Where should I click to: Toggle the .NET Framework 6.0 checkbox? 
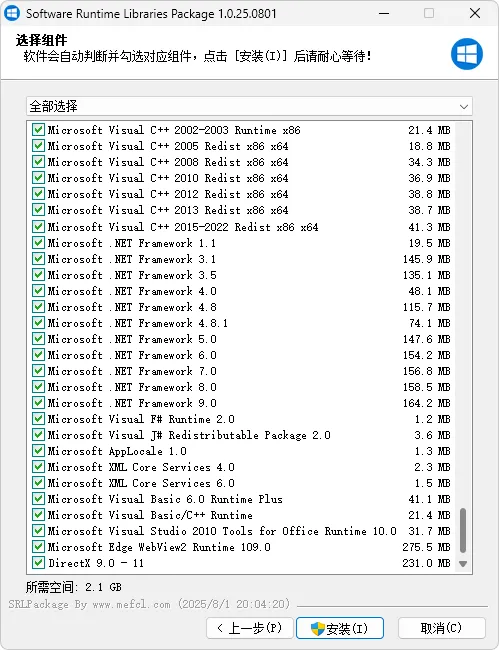click(x=38, y=355)
